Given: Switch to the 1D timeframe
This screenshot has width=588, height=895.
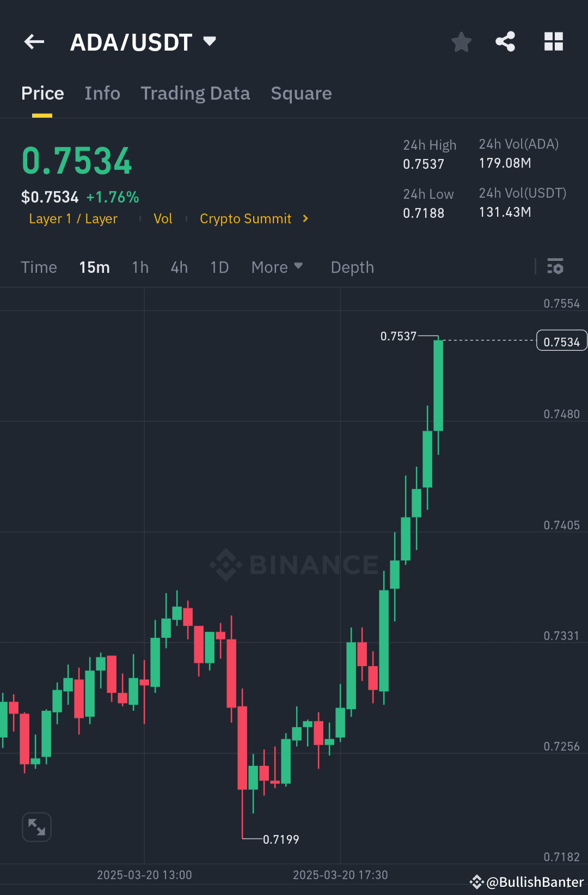Looking at the screenshot, I should coord(219,267).
